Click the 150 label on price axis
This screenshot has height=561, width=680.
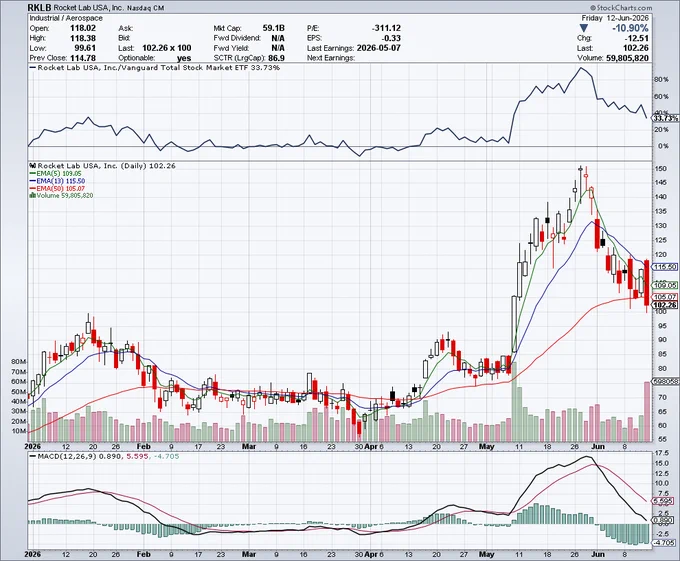(x=661, y=169)
